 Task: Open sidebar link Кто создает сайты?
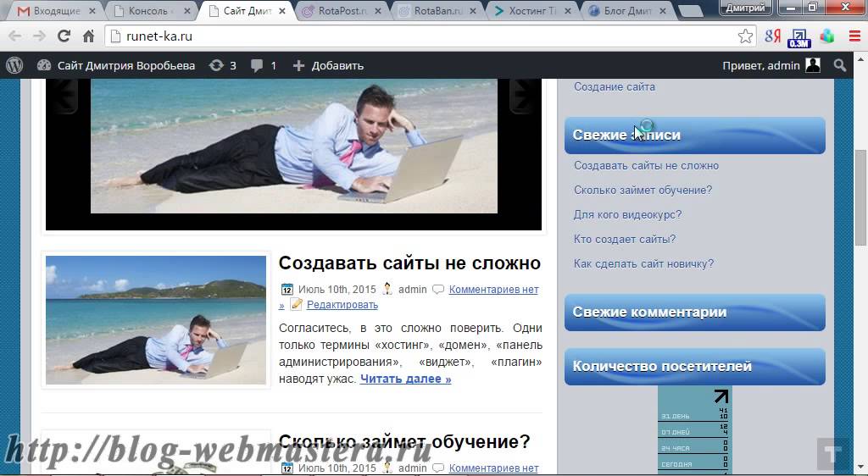click(625, 239)
